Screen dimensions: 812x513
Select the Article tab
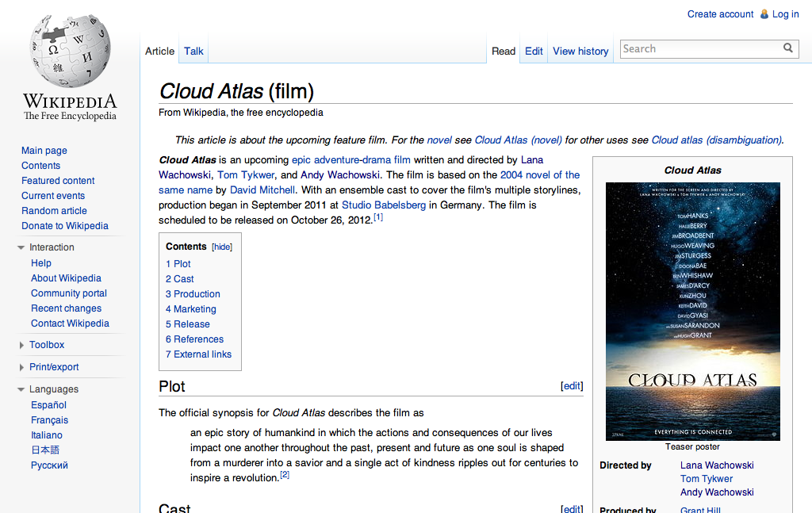(x=159, y=52)
